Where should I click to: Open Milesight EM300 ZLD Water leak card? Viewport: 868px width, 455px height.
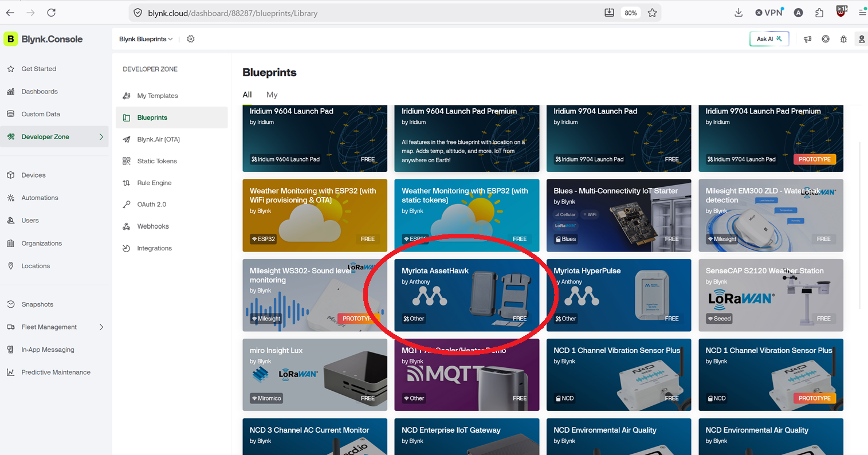[771, 215]
